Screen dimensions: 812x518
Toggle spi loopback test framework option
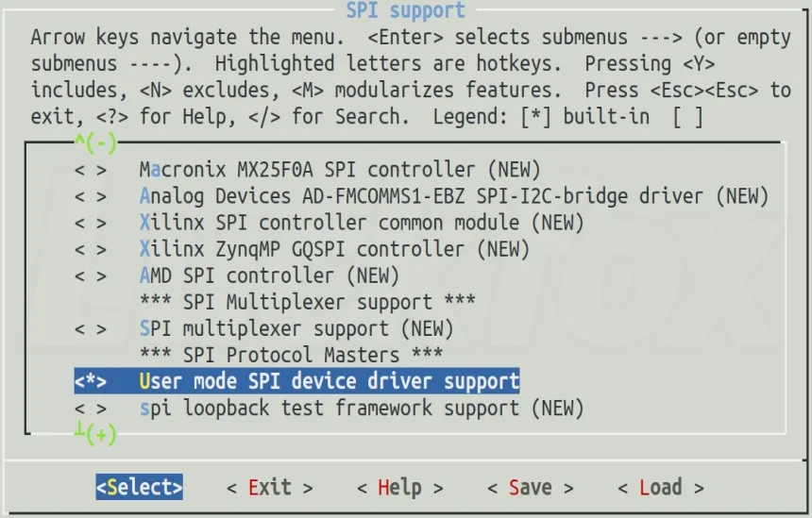(91, 409)
